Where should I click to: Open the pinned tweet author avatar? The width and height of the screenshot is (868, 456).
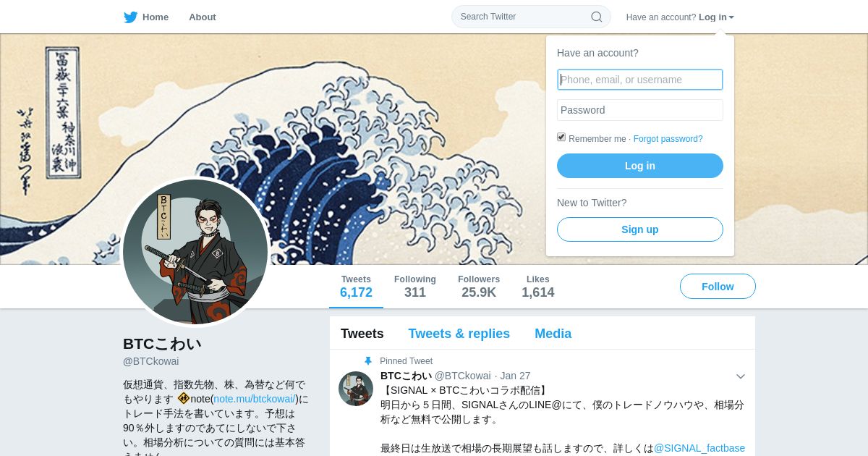point(356,389)
